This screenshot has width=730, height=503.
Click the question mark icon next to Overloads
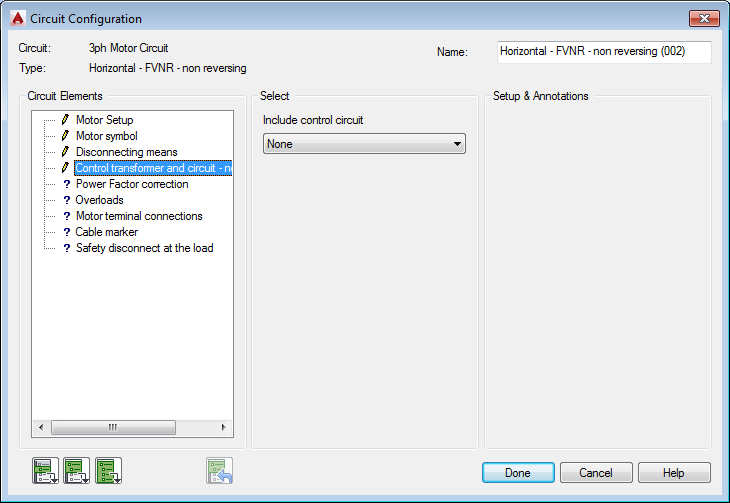coord(66,200)
